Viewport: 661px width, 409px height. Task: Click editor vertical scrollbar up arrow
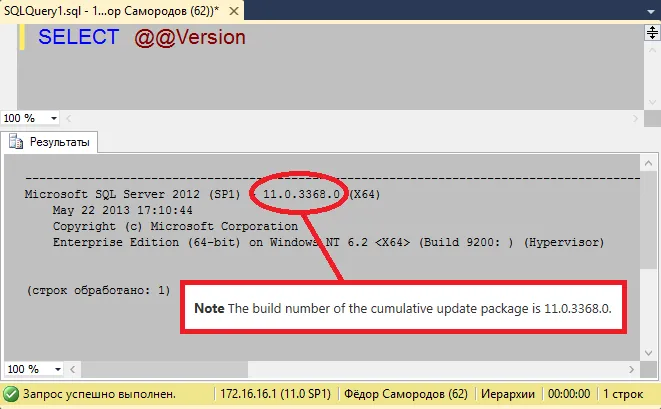point(652,50)
